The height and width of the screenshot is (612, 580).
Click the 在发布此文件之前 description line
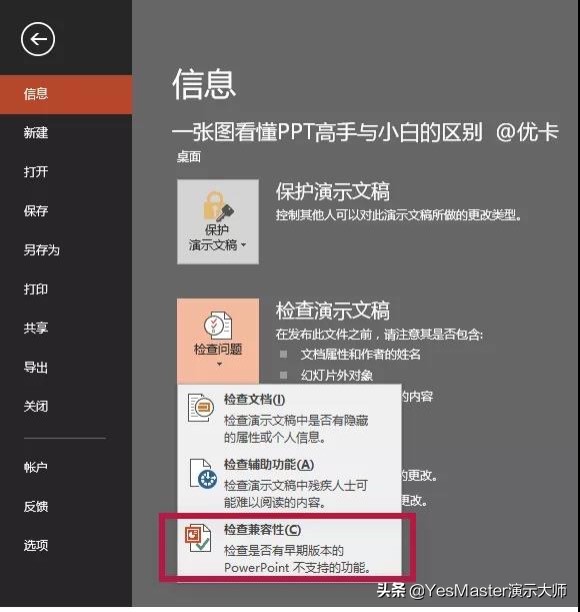click(379, 334)
